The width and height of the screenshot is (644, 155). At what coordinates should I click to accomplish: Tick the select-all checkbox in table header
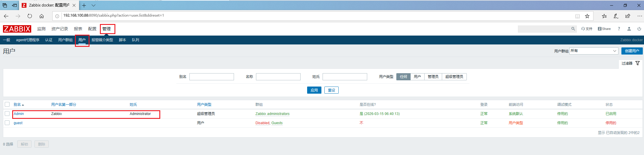(x=7, y=104)
